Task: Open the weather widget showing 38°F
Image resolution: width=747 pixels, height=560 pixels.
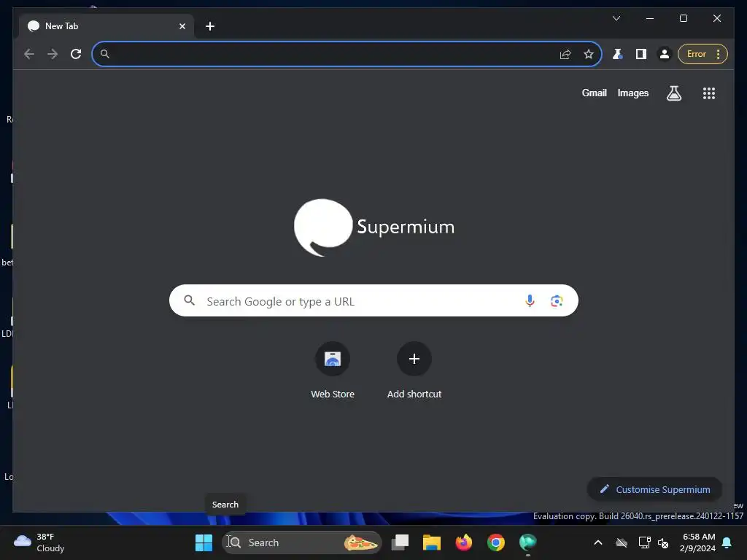Action: pos(40,542)
